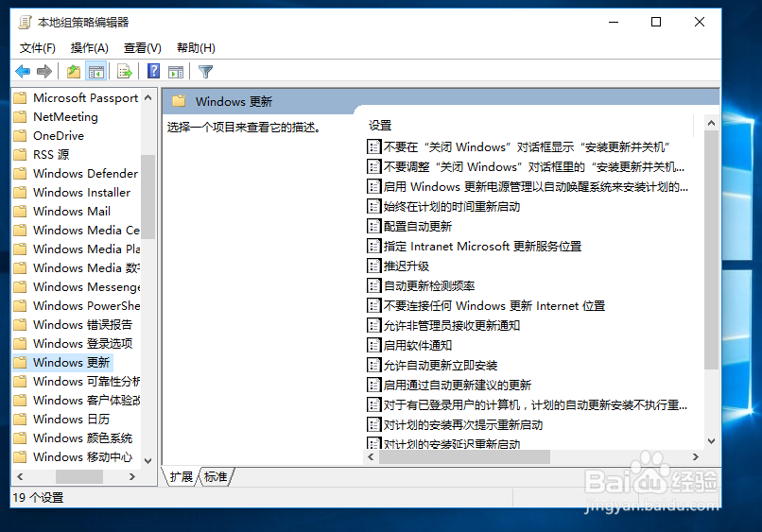
Task: Click settings list scroll up arrow
Action: tap(712, 123)
